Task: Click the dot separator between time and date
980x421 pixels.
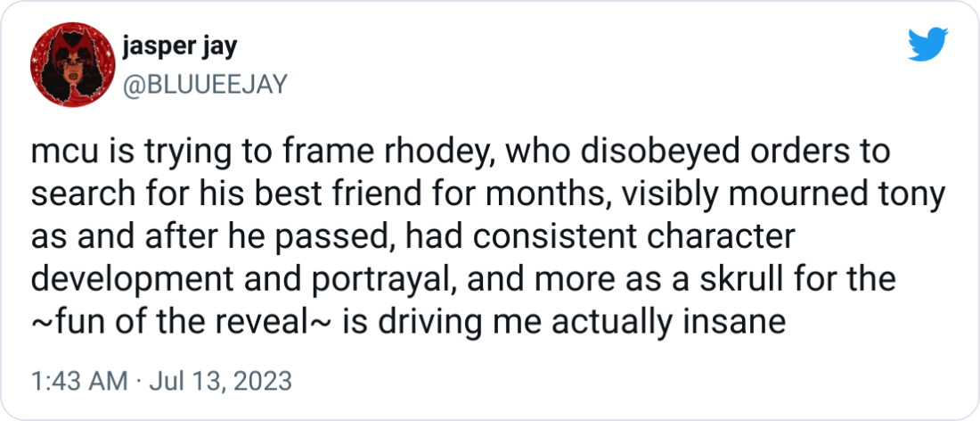Action: coord(139,381)
